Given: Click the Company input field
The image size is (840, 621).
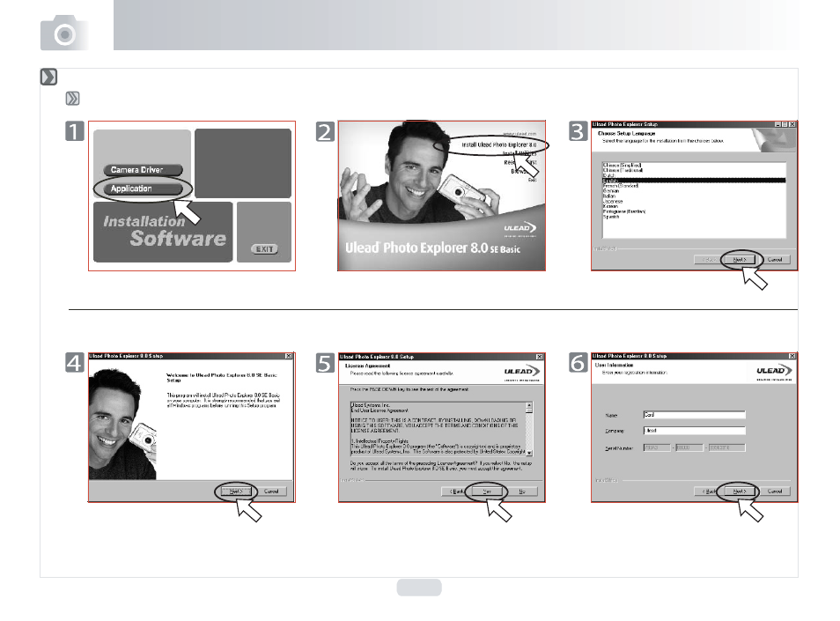Looking at the screenshot, I should pyautogui.click(x=695, y=431).
